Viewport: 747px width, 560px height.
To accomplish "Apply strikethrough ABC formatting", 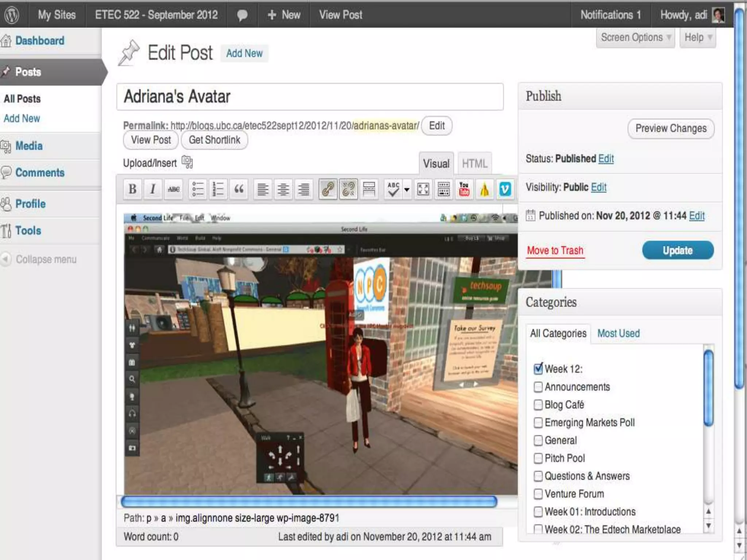I will [x=174, y=189].
